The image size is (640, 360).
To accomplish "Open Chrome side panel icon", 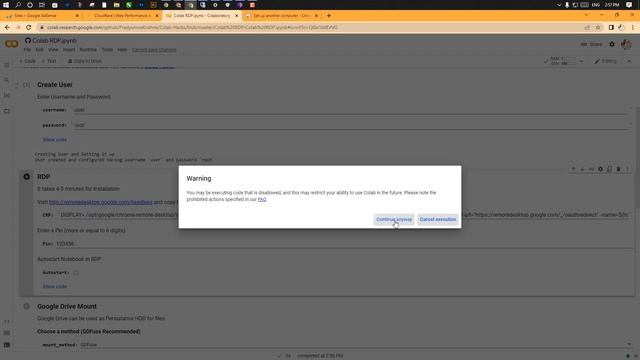I will click(611, 27).
